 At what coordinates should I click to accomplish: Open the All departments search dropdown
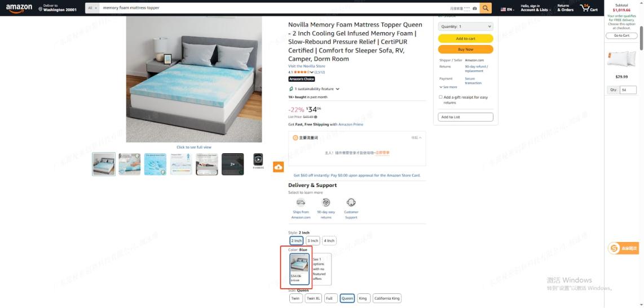[92, 8]
